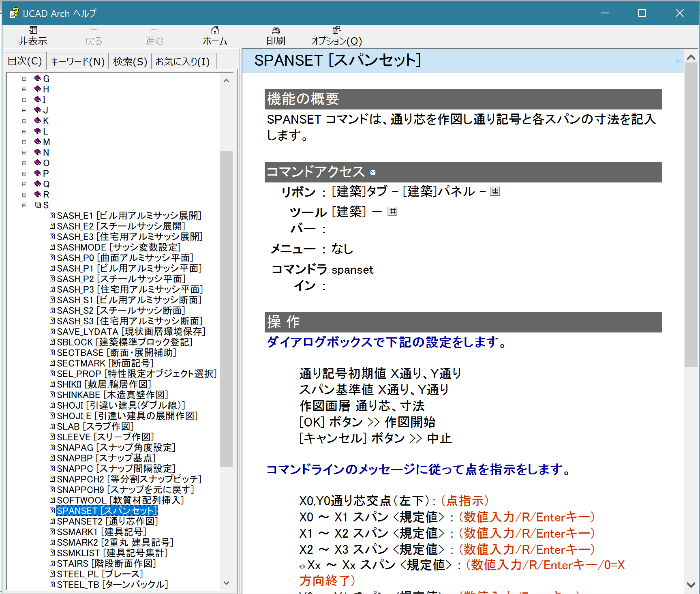Click the Back (戻る) toolbar icon
The width and height of the screenshot is (700, 594).
tap(94, 30)
